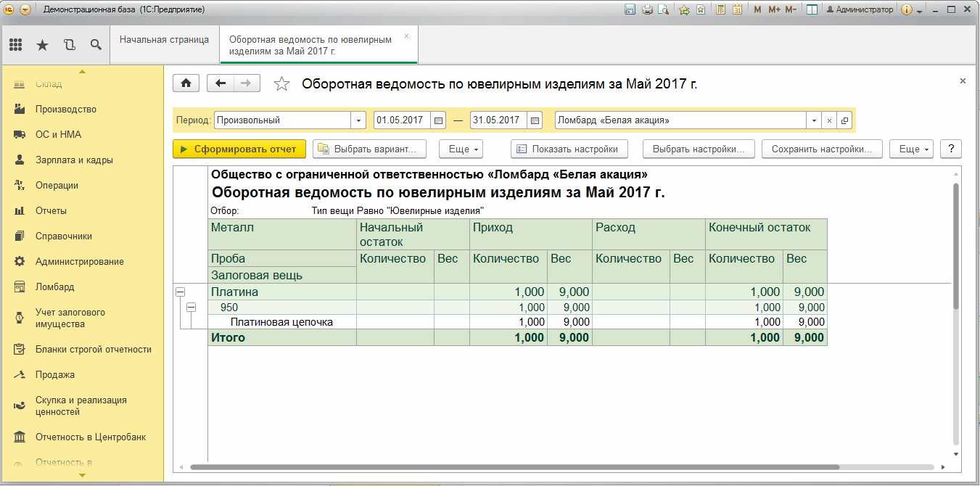Open the Calendar icon

[x=737, y=10]
